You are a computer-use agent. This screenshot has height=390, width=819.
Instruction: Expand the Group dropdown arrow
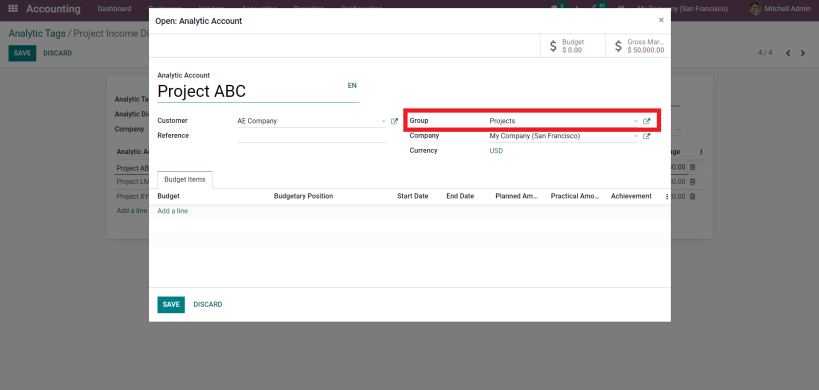pos(636,121)
